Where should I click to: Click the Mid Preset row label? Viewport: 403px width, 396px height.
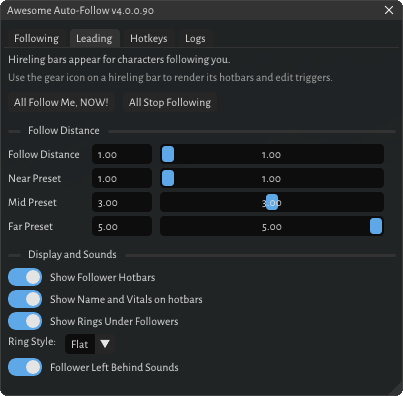tap(32, 202)
